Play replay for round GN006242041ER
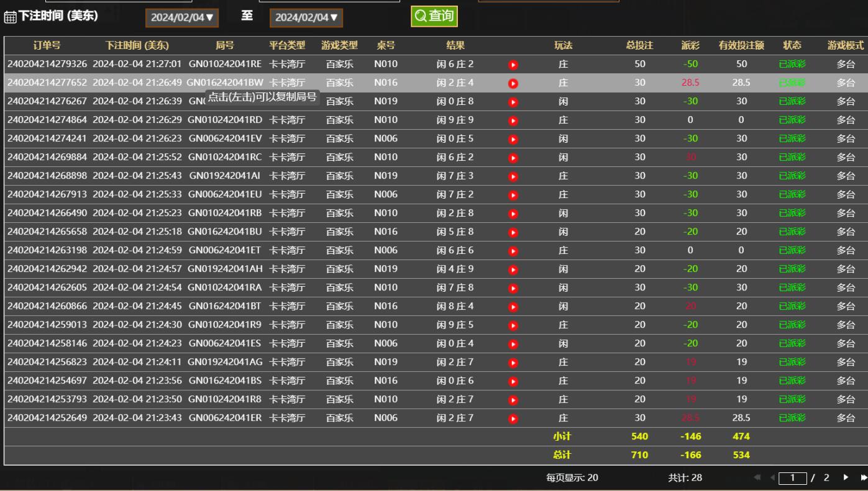The width and height of the screenshot is (868, 491). (x=513, y=418)
